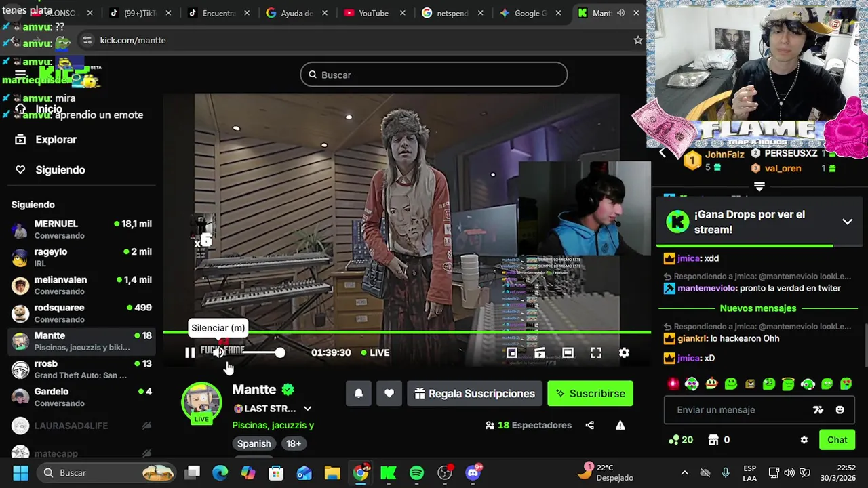Image resolution: width=868 pixels, height=488 pixels.
Task: Switch to the YouTube browser tab
Action: [373, 13]
